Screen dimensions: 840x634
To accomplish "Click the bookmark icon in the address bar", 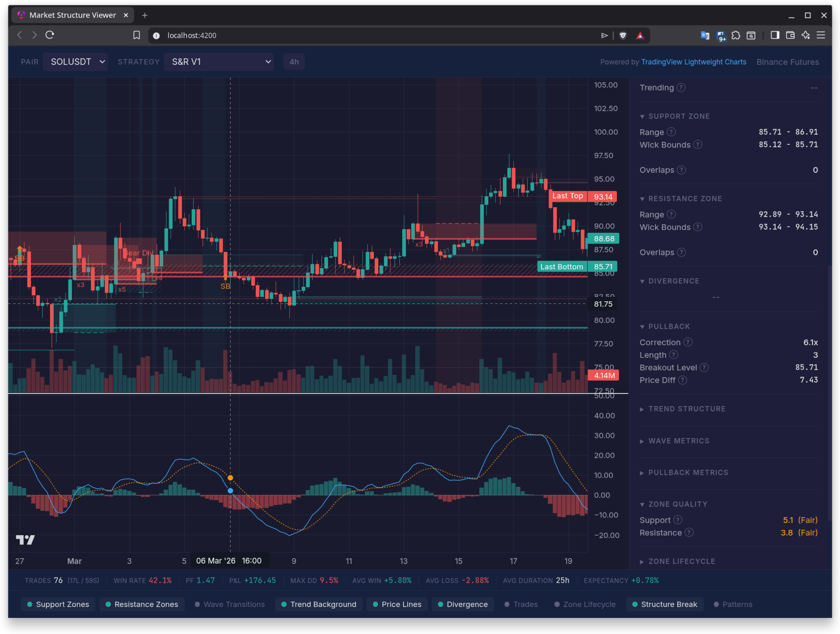I will pos(137,35).
